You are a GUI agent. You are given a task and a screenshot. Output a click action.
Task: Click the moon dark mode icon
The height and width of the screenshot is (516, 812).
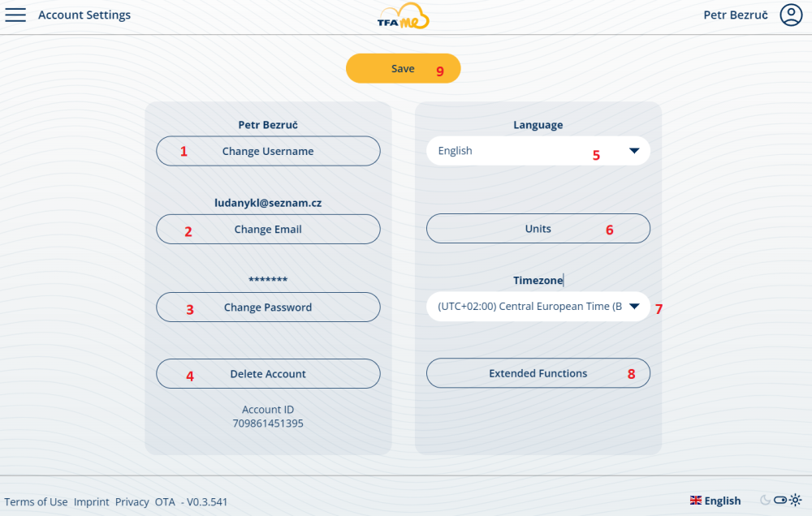[765, 501]
